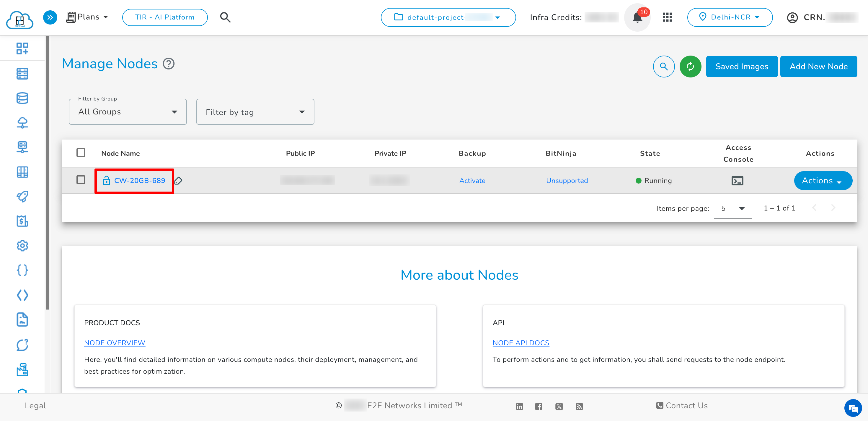The height and width of the screenshot is (421, 868).
Task: Click the rocket launch icon in sidebar
Action: (22, 197)
